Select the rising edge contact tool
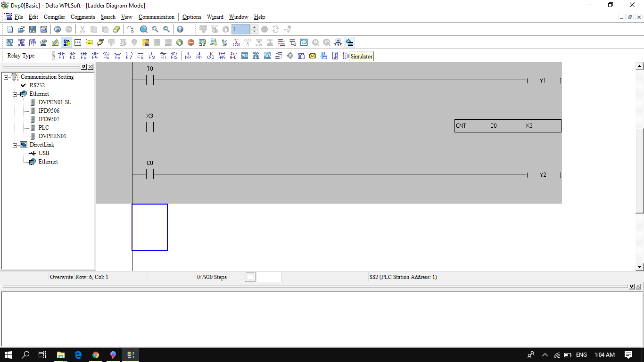Viewport: 644px width, 362px height. coord(83,56)
